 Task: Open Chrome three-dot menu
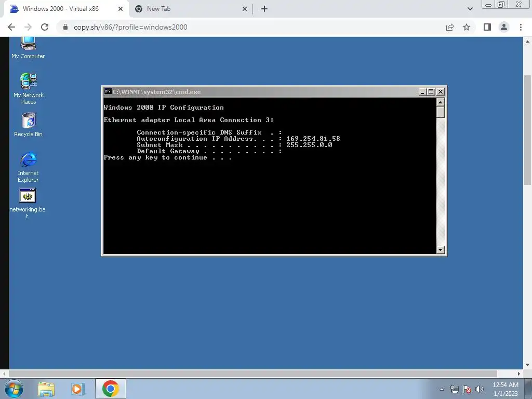click(521, 27)
